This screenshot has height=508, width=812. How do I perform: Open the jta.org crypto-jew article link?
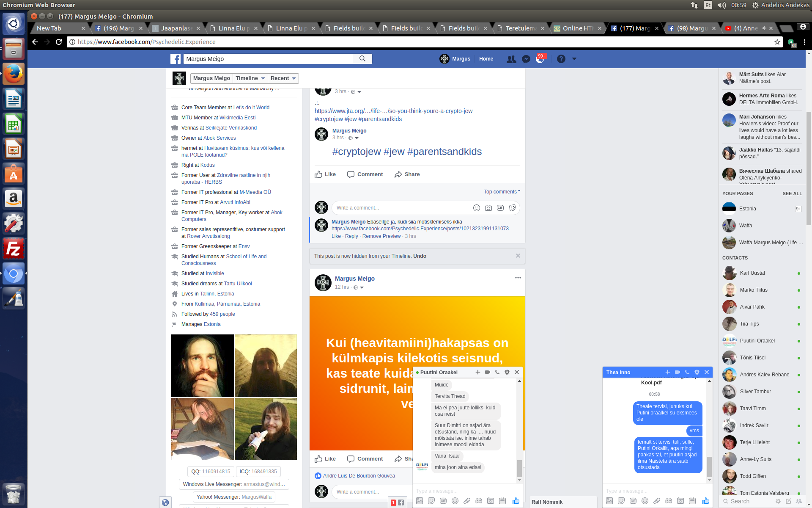pyautogui.click(x=393, y=111)
